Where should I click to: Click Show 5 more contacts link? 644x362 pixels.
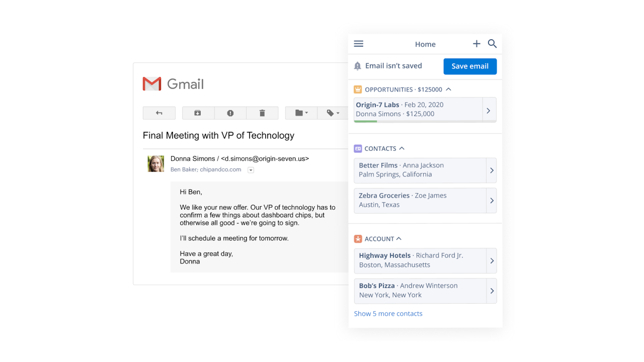[388, 314]
